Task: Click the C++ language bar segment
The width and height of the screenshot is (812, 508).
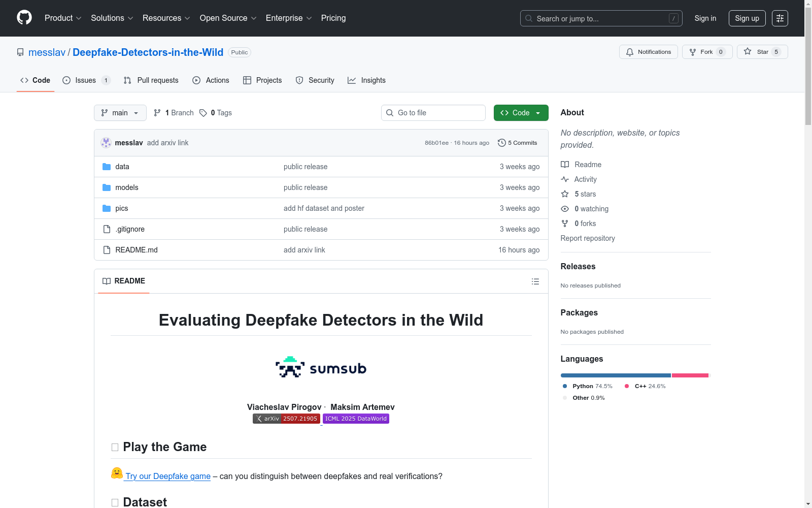Action: coord(690,375)
